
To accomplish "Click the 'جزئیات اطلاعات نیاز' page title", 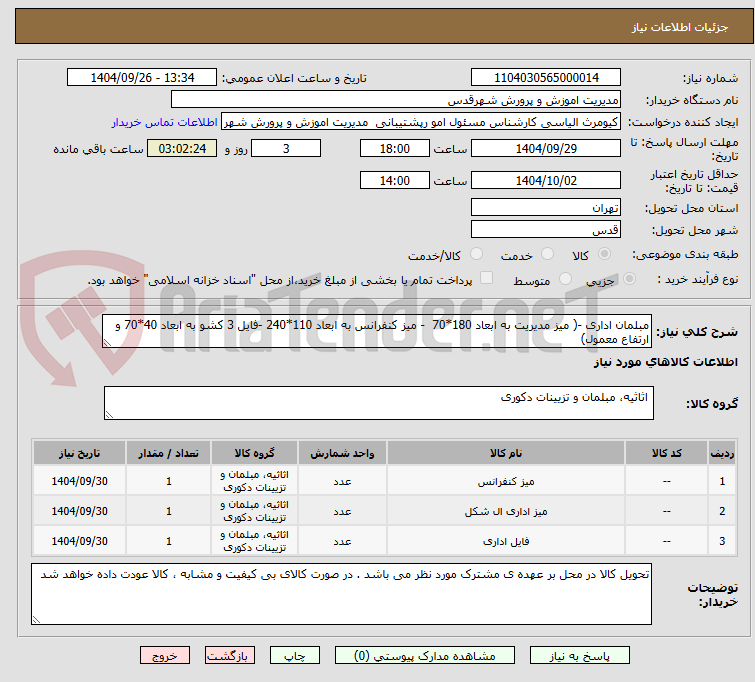I will (x=679, y=27).
